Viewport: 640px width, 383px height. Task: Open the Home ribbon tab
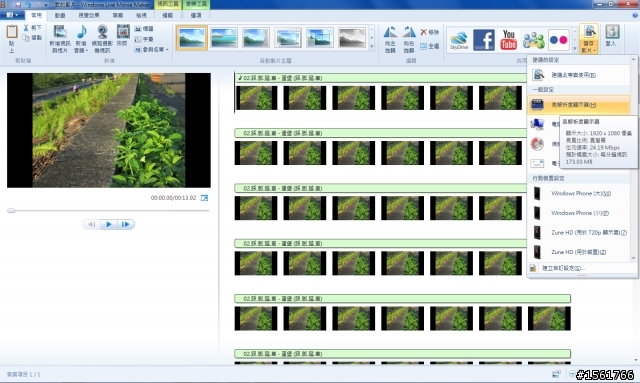pos(36,15)
